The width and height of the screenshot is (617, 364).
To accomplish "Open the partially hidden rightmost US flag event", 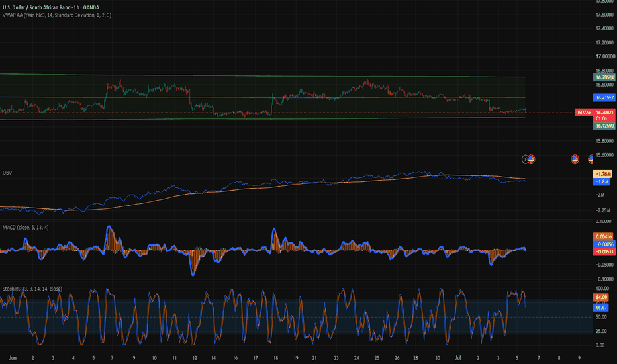I will coord(591,159).
